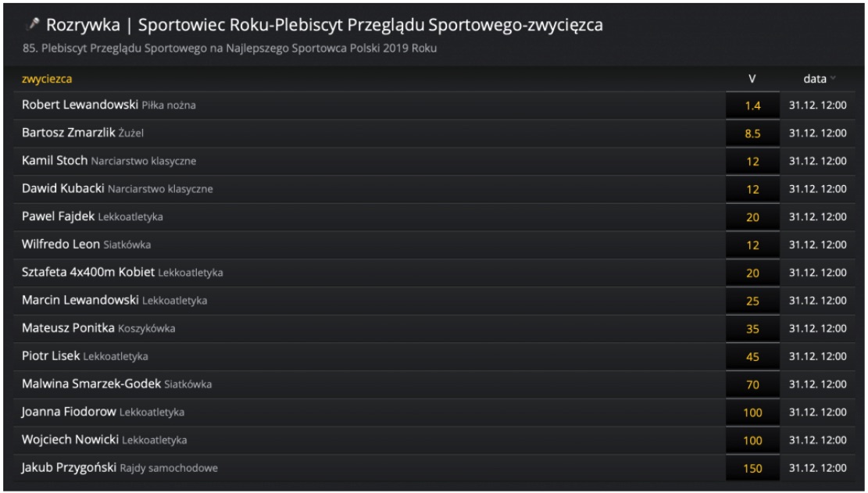
Task: Pick Wilfredo Leon odds button
Action: pos(752,245)
